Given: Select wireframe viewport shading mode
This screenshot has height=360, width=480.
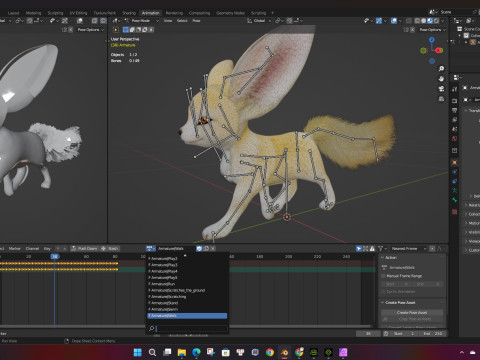Looking at the screenshot, I should click(417, 21).
